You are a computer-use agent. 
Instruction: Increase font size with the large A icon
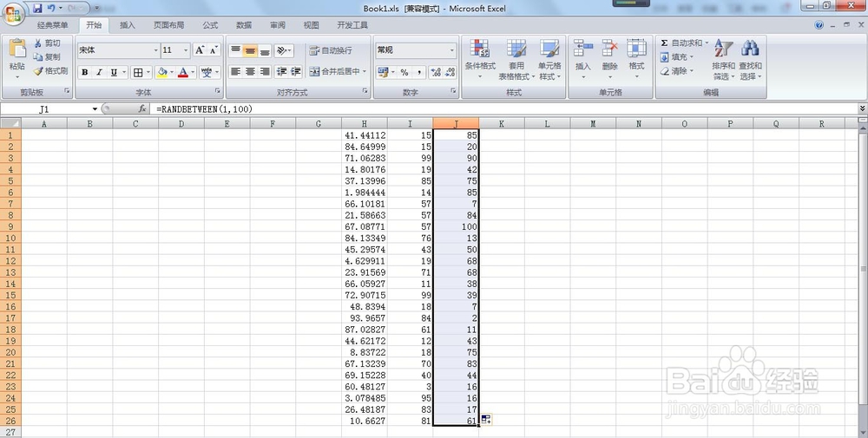(200, 50)
